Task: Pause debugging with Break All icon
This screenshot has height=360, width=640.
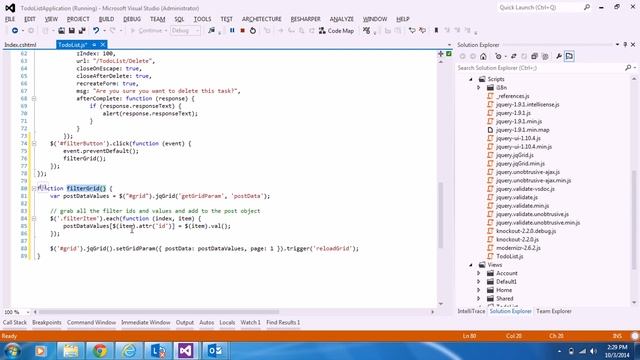Action: pos(232,31)
